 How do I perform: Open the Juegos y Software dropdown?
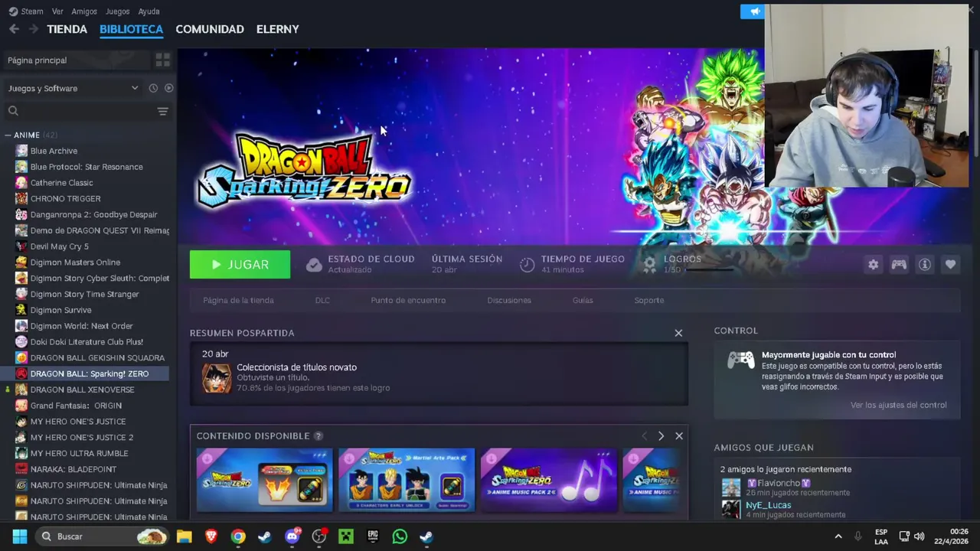(x=73, y=88)
